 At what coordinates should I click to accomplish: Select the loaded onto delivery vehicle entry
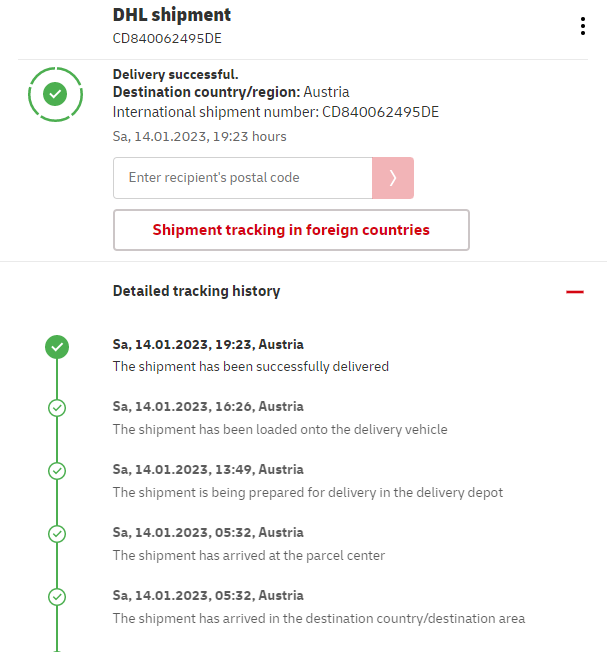(279, 429)
